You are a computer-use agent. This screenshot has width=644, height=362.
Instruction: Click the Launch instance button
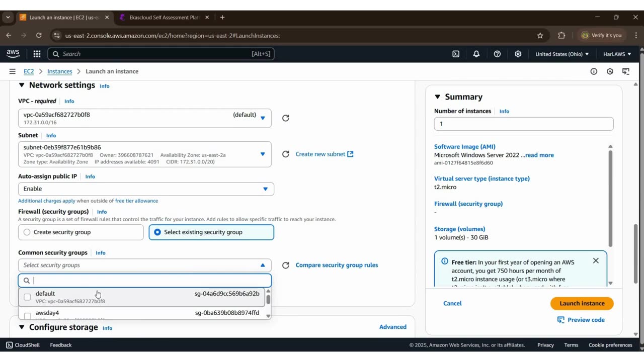pos(582,304)
